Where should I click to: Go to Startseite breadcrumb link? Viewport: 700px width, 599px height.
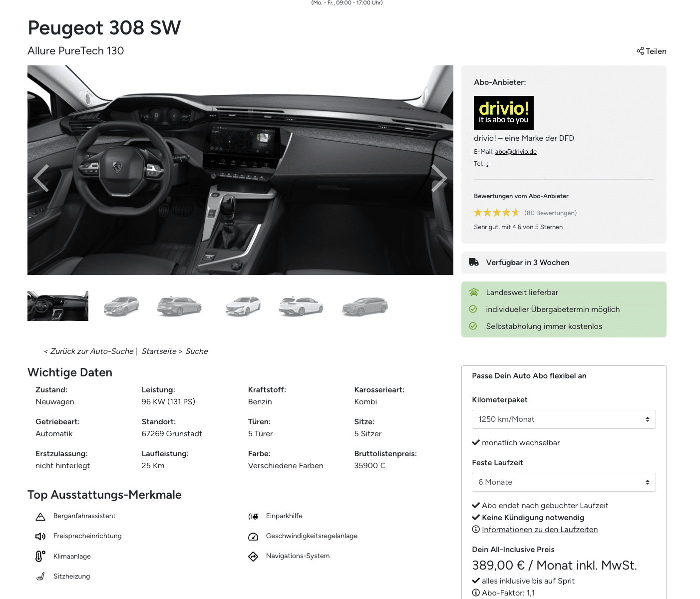point(159,351)
